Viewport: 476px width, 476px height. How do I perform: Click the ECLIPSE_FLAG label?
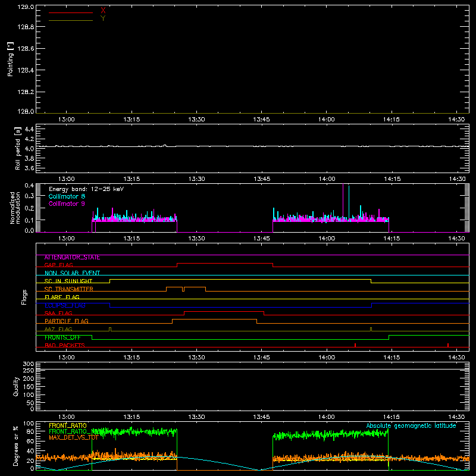[65, 305]
